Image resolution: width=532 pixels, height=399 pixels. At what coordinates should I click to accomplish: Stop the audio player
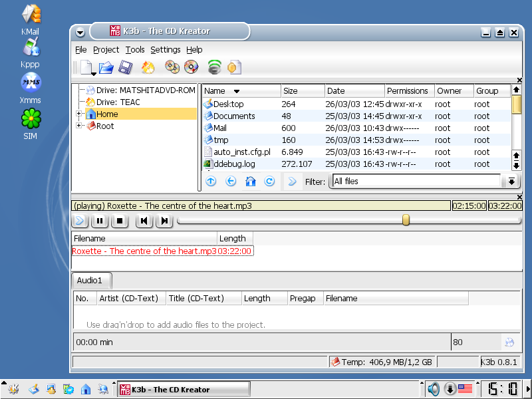tap(120, 221)
